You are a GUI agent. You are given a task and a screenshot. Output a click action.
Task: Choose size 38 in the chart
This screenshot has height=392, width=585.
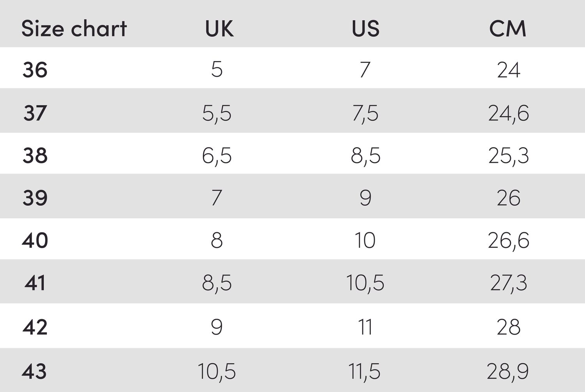tap(35, 155)
